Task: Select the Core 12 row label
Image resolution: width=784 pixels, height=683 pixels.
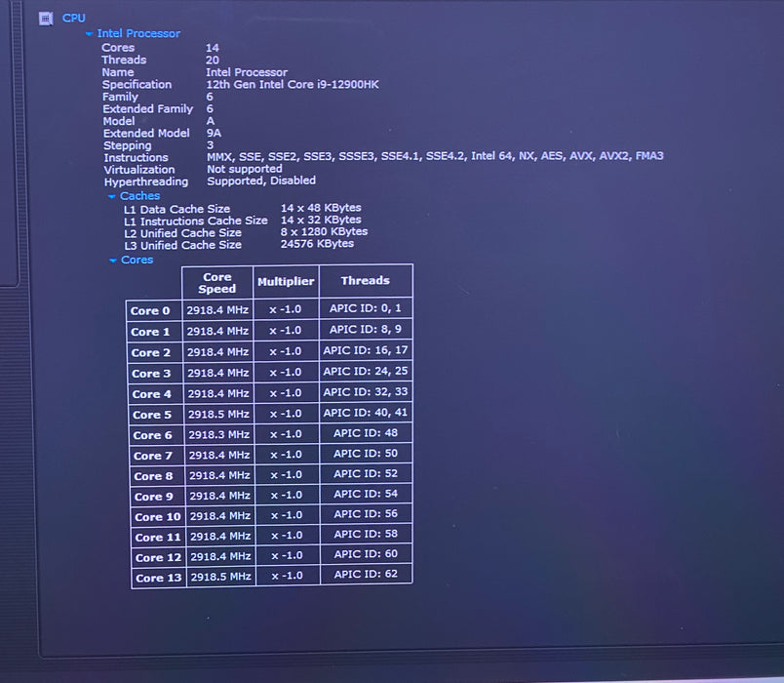Action: tap(159, 557)
